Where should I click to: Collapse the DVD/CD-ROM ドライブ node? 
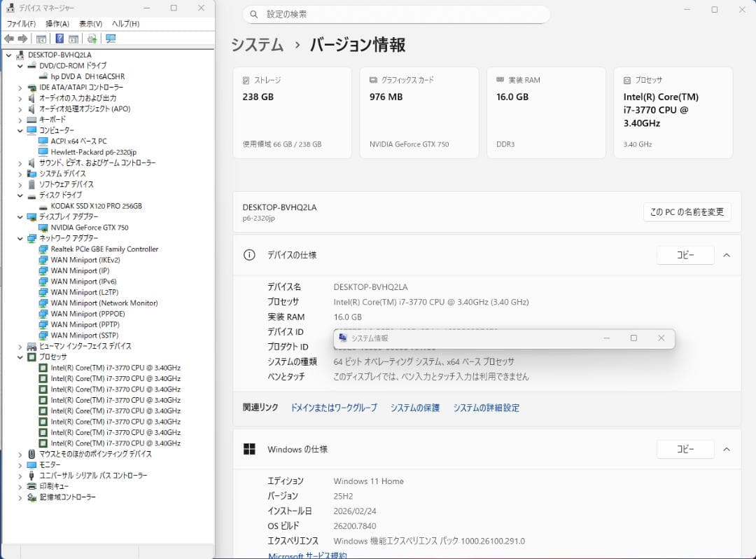[x=20, y=66]
